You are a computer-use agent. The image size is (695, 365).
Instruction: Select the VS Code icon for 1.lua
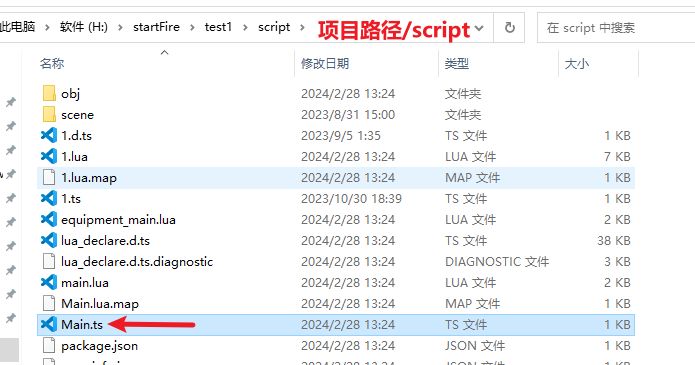(x=49, y=156)
